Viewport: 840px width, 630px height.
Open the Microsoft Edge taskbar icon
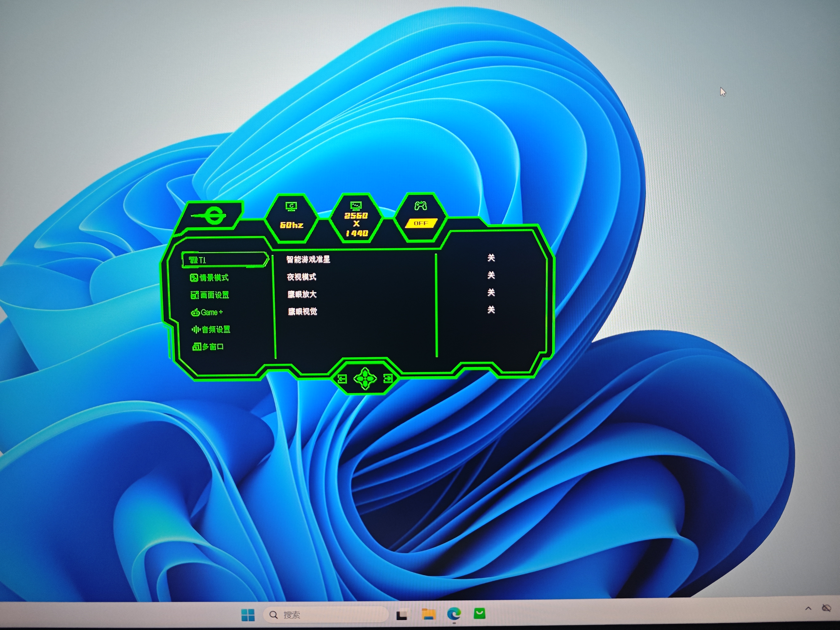[x=454, y=614]
